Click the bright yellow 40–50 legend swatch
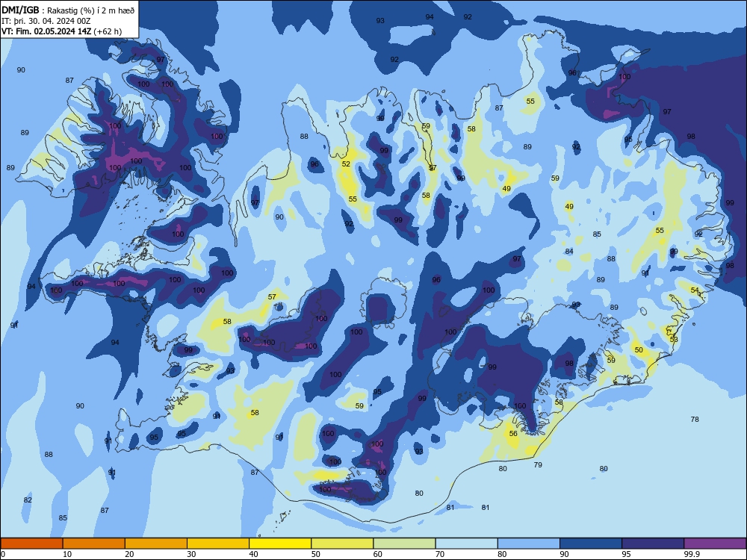 [280, 544]
